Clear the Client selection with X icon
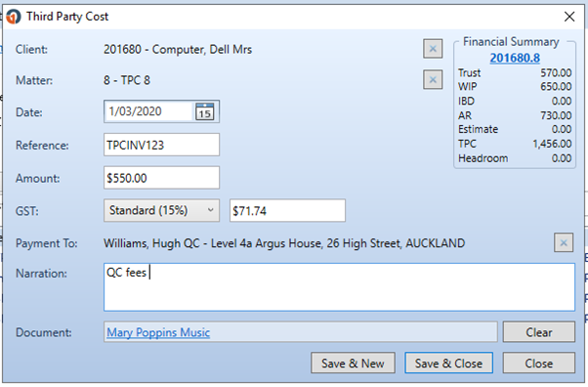The height and width of the screenshot is (387, 588). (433, 49)
